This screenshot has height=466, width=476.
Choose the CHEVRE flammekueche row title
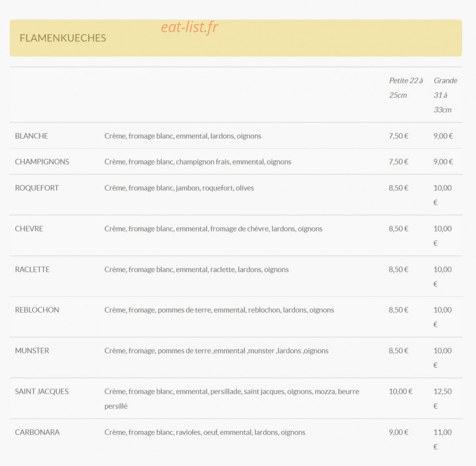pyautogui.click(x=29, y=229)
